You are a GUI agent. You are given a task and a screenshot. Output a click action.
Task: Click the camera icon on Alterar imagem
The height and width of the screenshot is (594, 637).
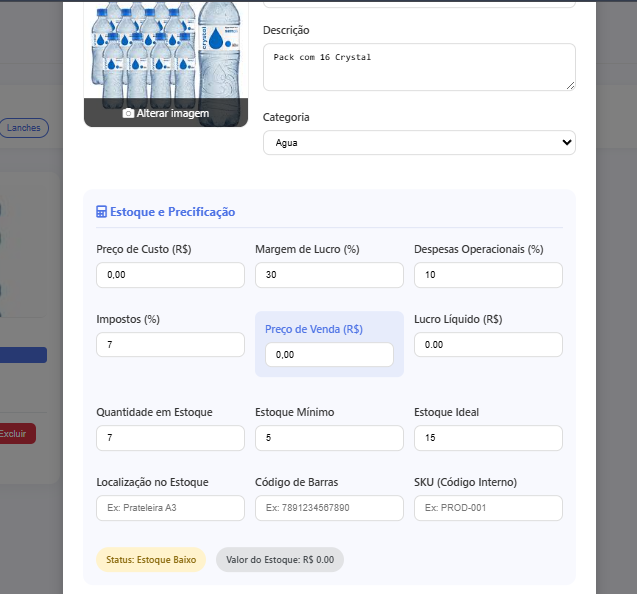[x=128, y=114]
